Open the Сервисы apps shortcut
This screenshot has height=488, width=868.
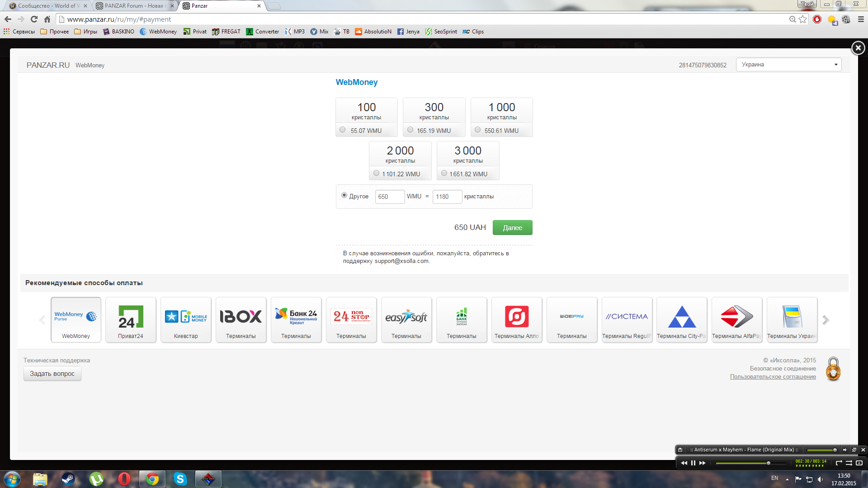19,32
